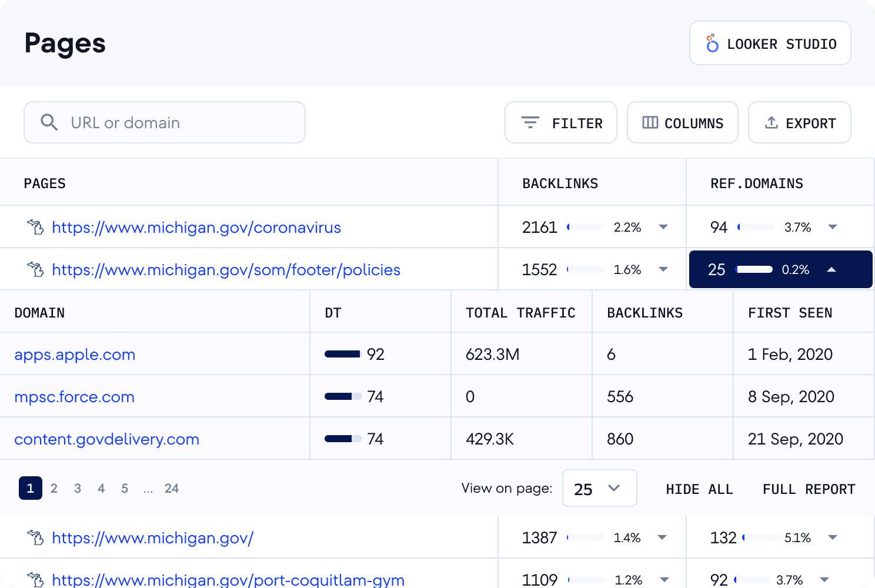Go to page 2 of results

click(x=54, y=488)
